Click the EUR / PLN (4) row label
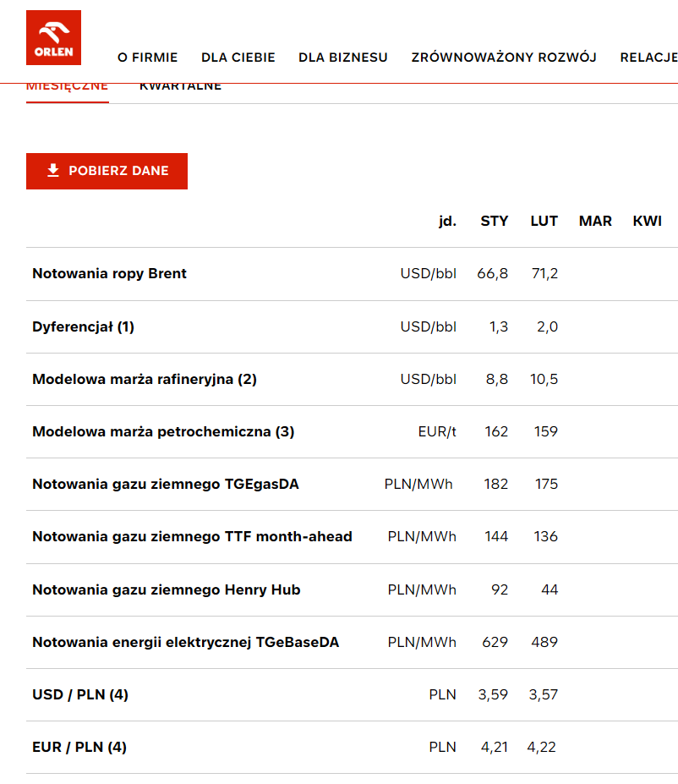Image resolution: width=678 pixels, height=784 pixels. [79, 747]
